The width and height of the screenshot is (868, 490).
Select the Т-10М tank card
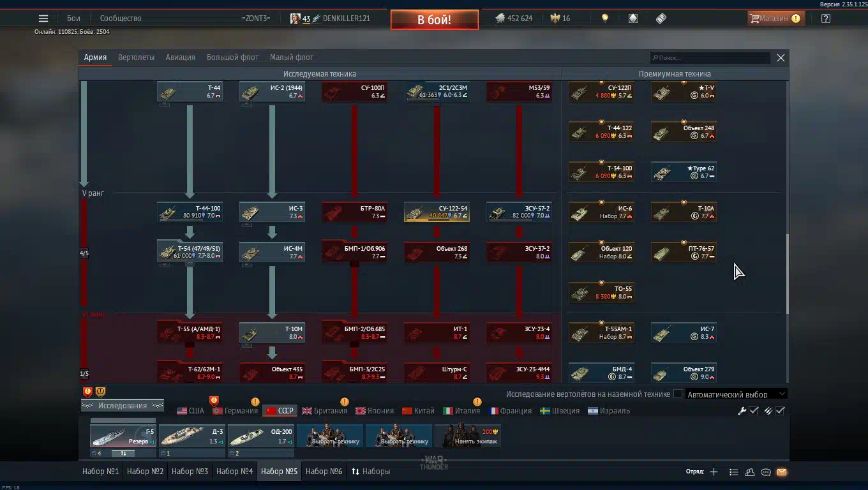(272, 333)
